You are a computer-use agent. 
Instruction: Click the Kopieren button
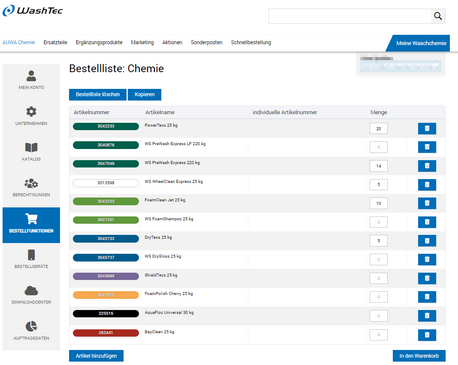point(144,94)
